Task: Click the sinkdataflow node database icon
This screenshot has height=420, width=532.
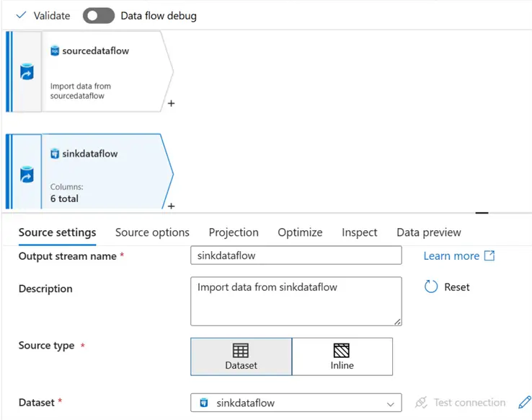Action: pos(27,174)
